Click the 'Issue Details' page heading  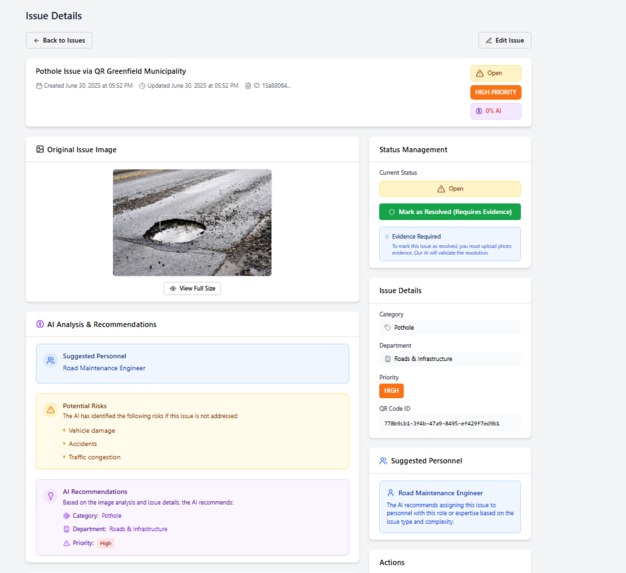coord(53,16)
